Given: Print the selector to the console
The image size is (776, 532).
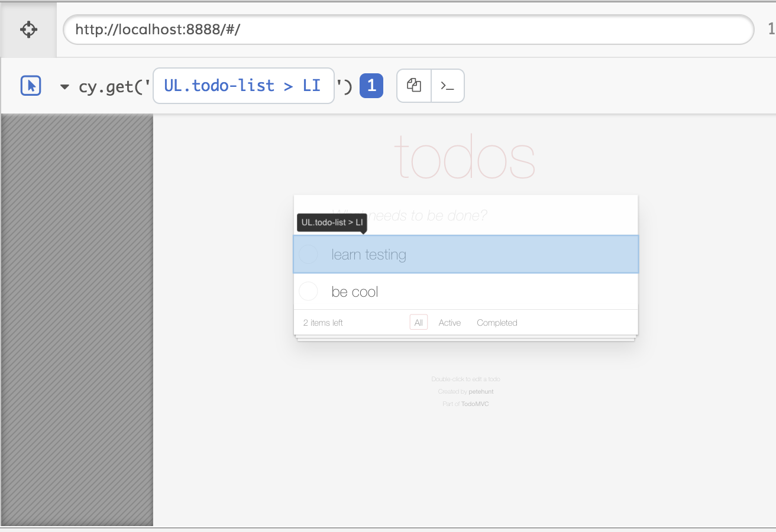Looking at the screenshot, I should (x=448, y=86).
